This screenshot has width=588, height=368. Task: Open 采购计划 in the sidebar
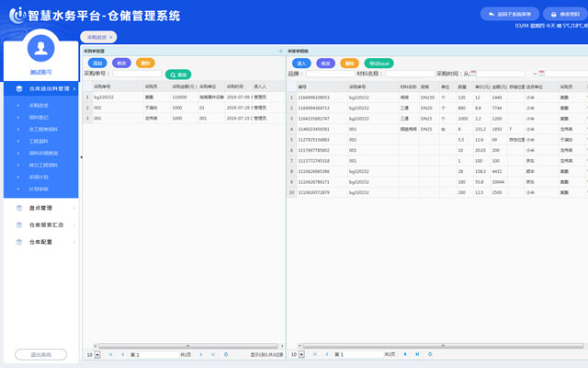click(39, 177)
